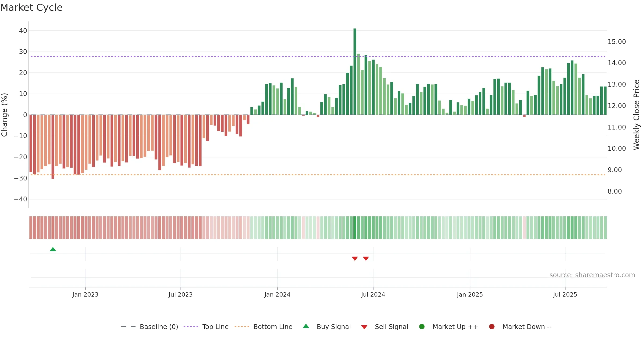Screen dimensions: 644x362
Task: Click the green triangle icon in legend
Action: click(x=306, y=326)
